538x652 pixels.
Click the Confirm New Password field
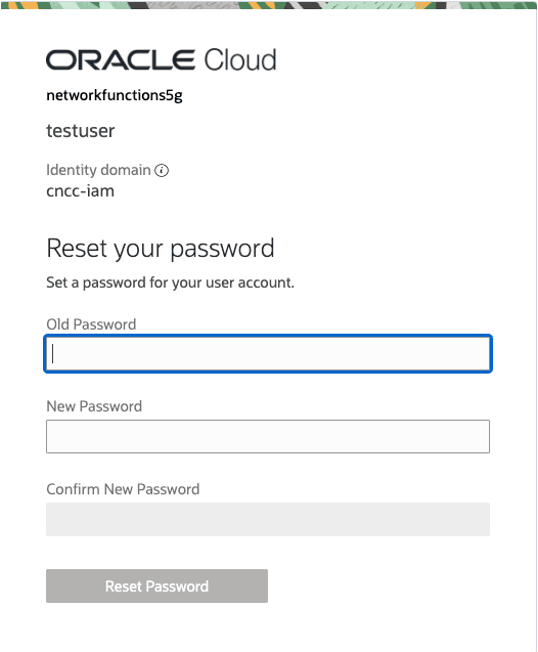pos(268,519)
